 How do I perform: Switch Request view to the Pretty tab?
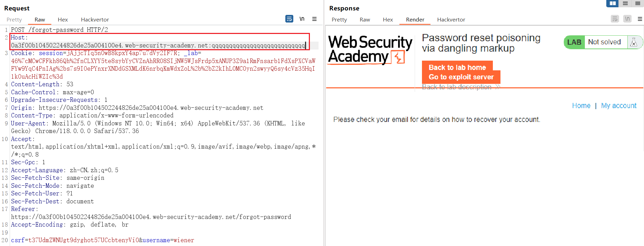(x=14, y=19)
